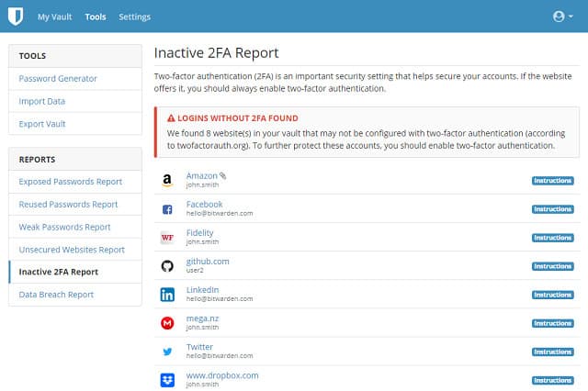Click the warning triangle icon in the alert
This screenshot has height=391, width=588.
(x=171, y=118)
